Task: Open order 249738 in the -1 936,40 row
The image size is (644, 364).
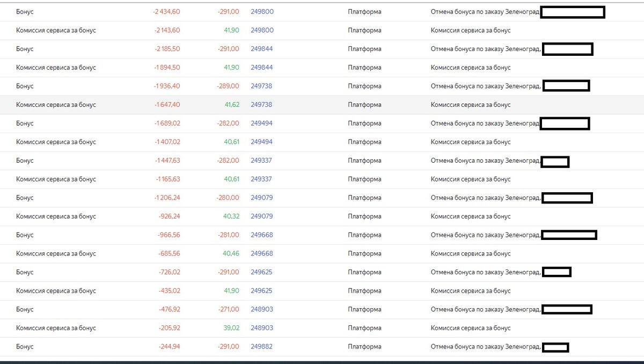Action: [x=261, y=86]
